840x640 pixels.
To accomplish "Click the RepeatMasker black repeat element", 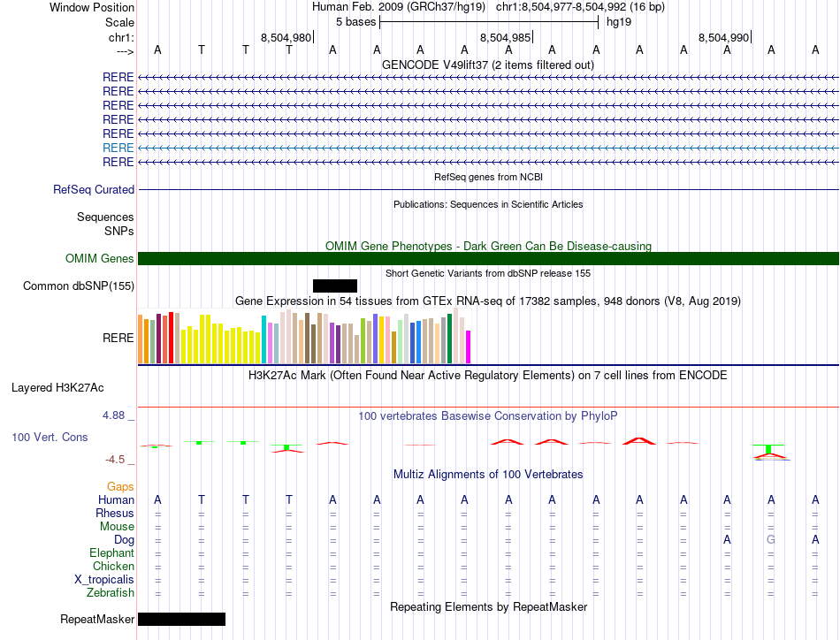I will point(181,619).
